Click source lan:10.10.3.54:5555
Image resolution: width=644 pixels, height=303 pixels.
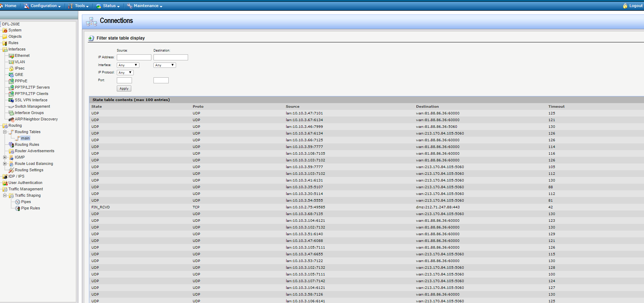(x=304, y=201)
